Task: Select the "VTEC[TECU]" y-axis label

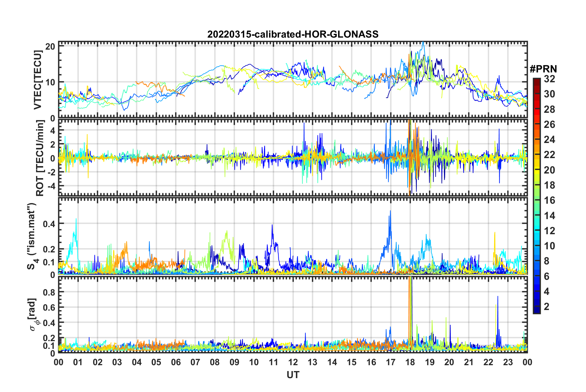Action: [x=38, y=80]
